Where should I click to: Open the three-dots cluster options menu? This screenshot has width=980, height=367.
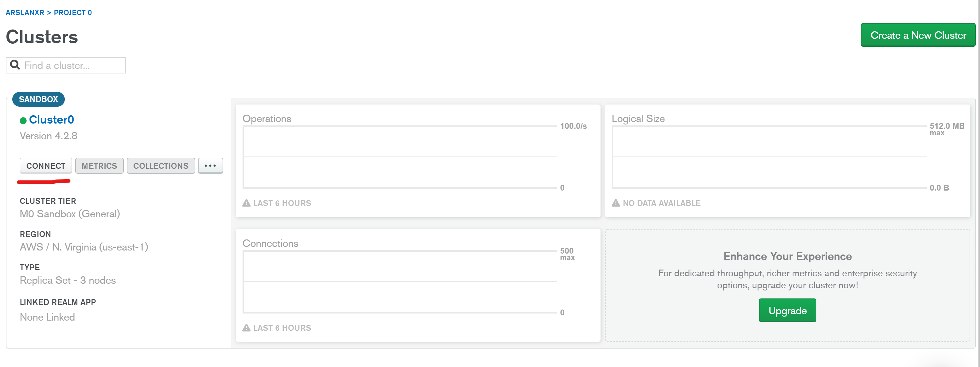210,166
